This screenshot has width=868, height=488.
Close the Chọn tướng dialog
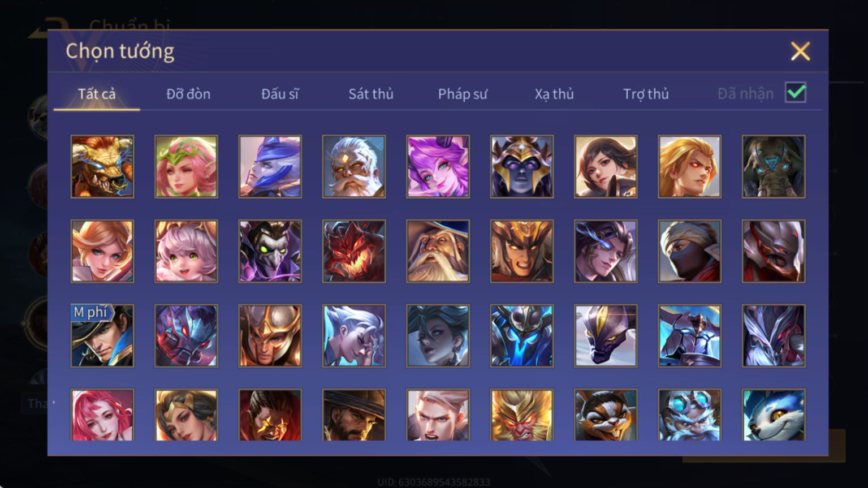[x=800, y=51]
